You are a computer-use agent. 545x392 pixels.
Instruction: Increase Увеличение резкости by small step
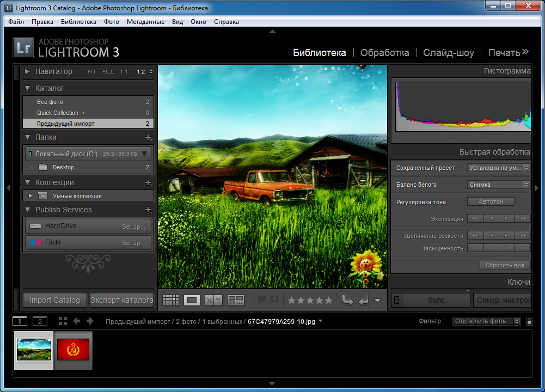pos(506,236)
